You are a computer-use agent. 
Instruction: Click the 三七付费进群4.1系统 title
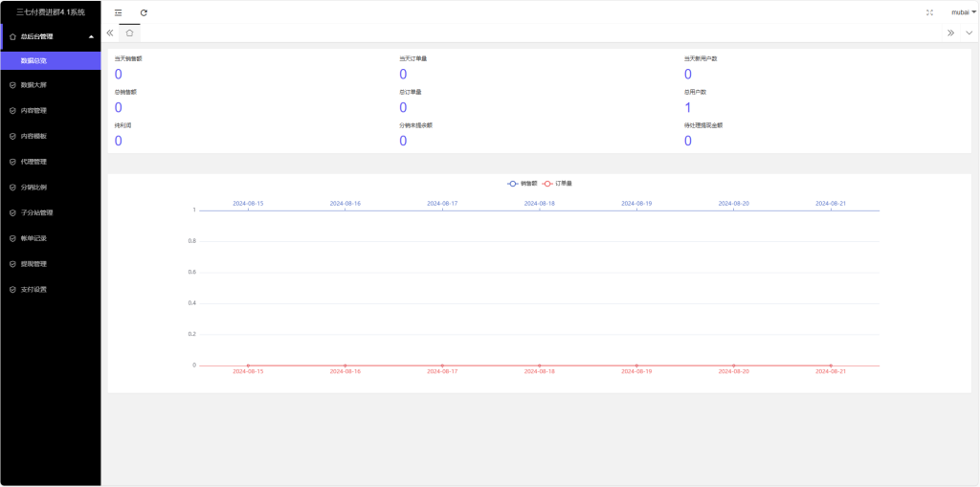[50, 12]
